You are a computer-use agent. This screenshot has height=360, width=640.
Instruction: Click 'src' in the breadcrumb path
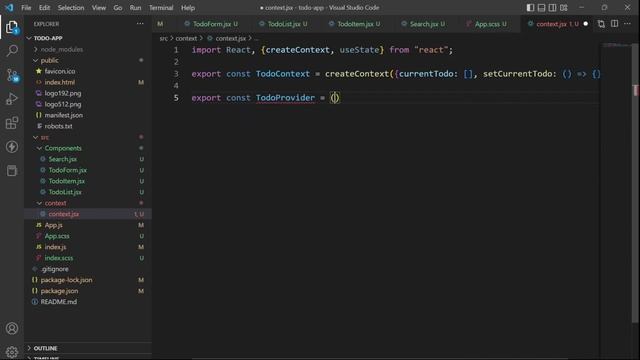163,38
